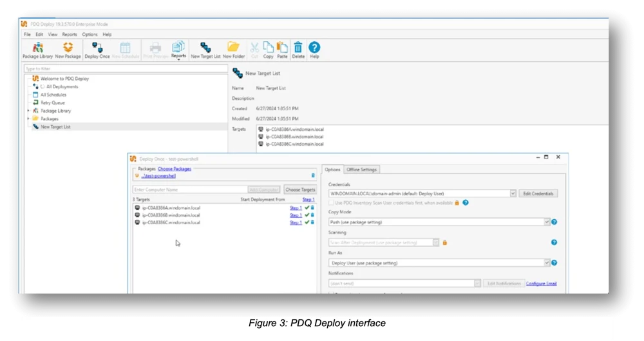Click the Delete trash icon

pyautogui.click(x=298, y=50)
